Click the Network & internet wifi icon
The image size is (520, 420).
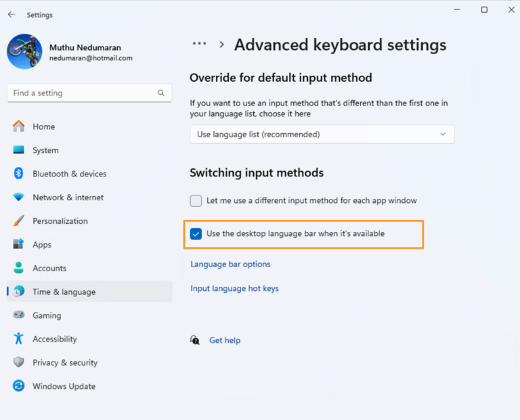click(x=19, y=197)
